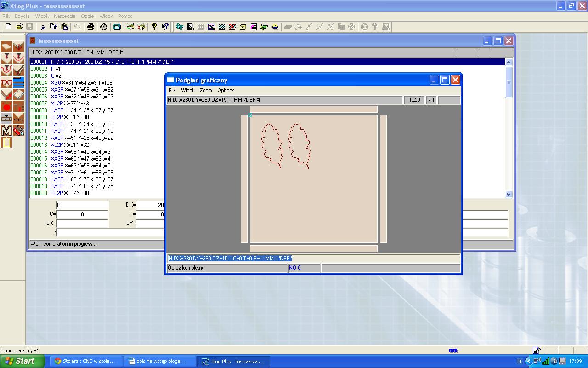Click the red circle drilling icon in sidebar
The width and height of the screenshot is (588, 368).
[6, 106]
